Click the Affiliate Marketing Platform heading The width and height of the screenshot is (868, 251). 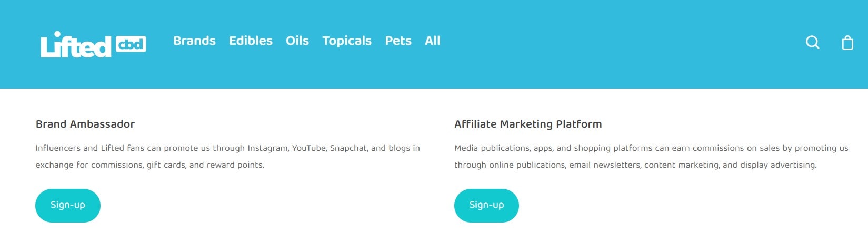pyautogui.click(x=528, y=124)
